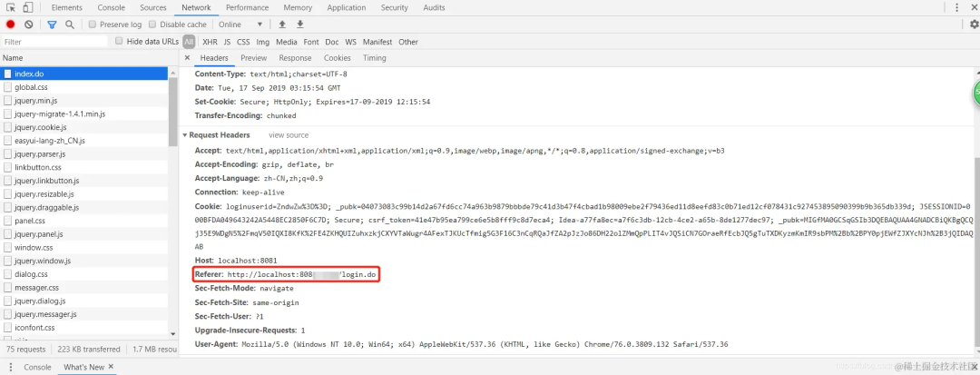The height and width of the screenshot is (375, 980).
Task: Select the jquery.cookie.js request
Action: (84, 127)
